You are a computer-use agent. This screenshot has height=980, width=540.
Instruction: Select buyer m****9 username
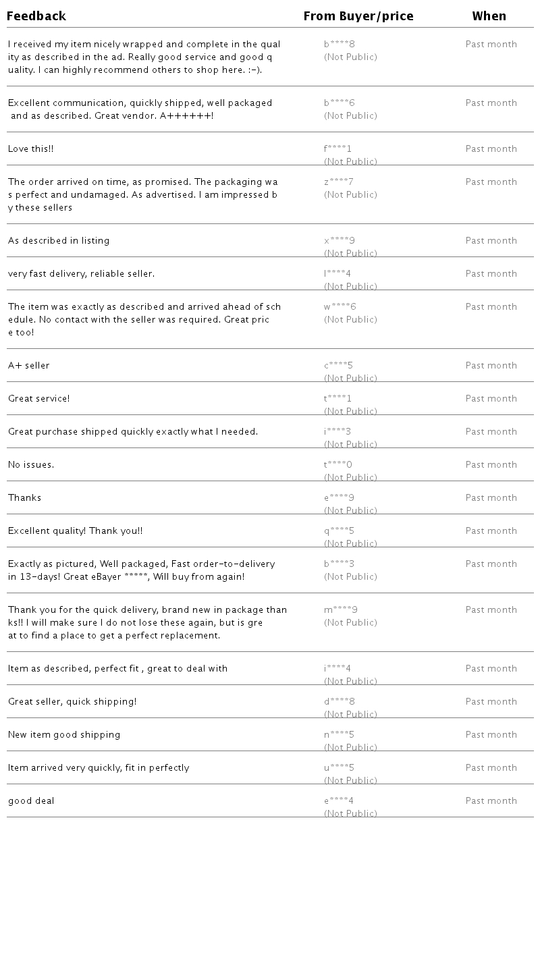[341, 610]
